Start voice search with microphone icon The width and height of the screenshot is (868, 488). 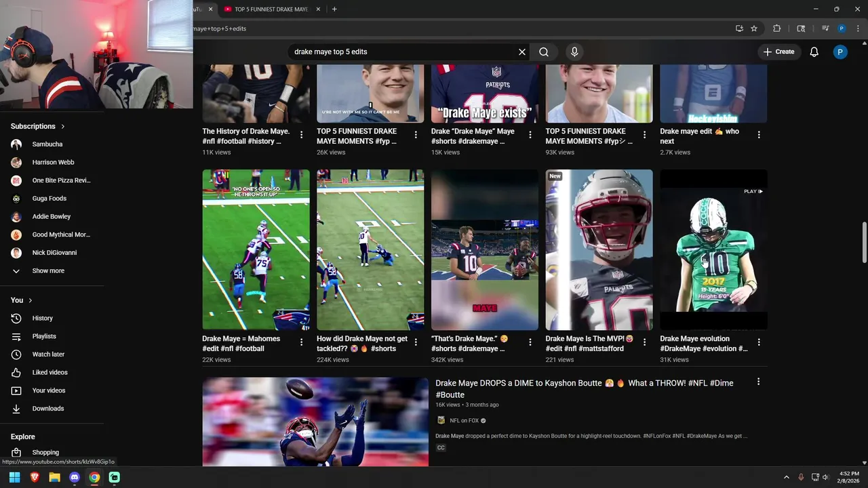pyautogui.click(x=574, y=52)
